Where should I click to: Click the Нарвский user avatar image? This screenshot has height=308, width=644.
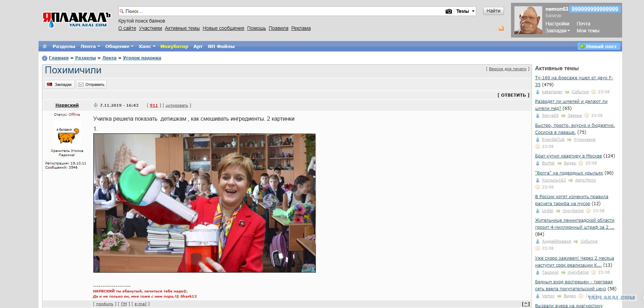(x=67, y=133)
